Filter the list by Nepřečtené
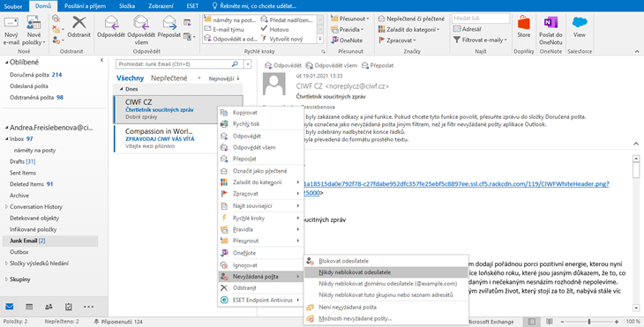The height and width of the screenshot is (327, 644). pyautogui.click(x=168, y=78)
